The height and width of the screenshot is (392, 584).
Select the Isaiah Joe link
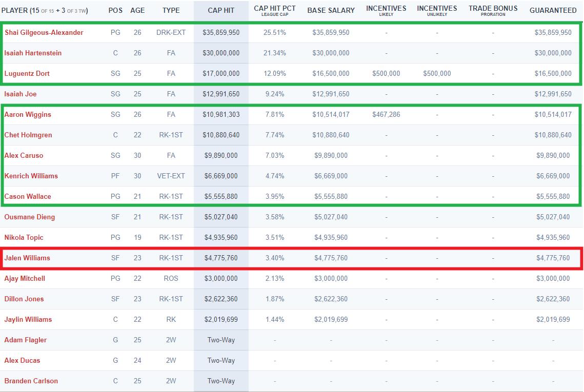21,94
